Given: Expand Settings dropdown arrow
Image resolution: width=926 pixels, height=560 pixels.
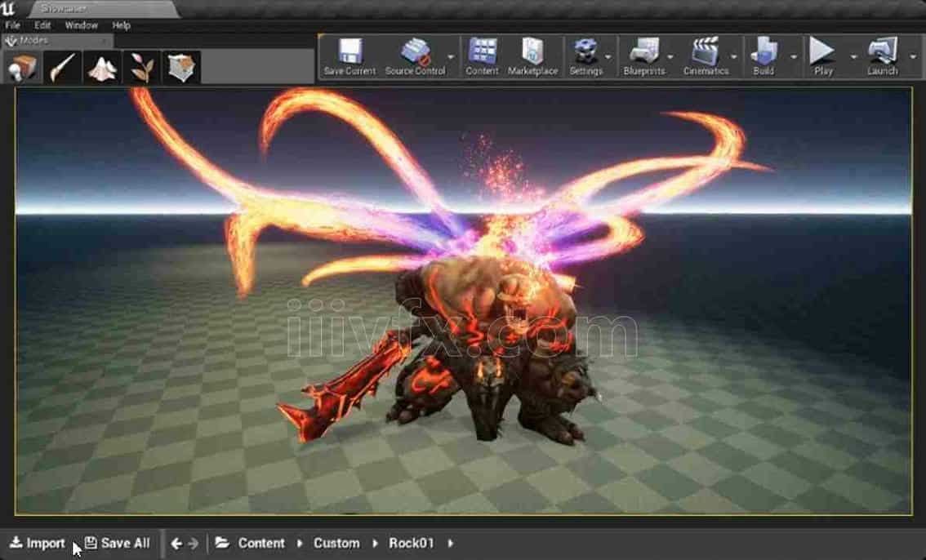Looking at the screenshot, I should (608, 57).
